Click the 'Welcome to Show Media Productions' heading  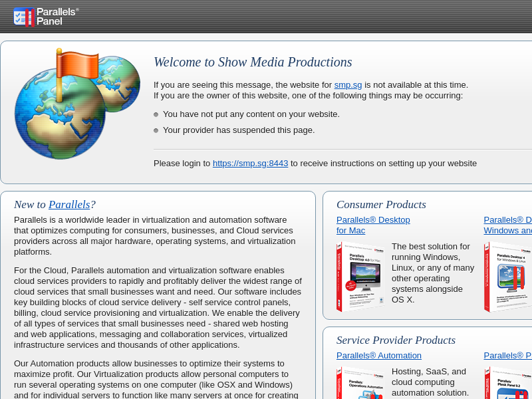pyautogui.click(x=253, y=62)
